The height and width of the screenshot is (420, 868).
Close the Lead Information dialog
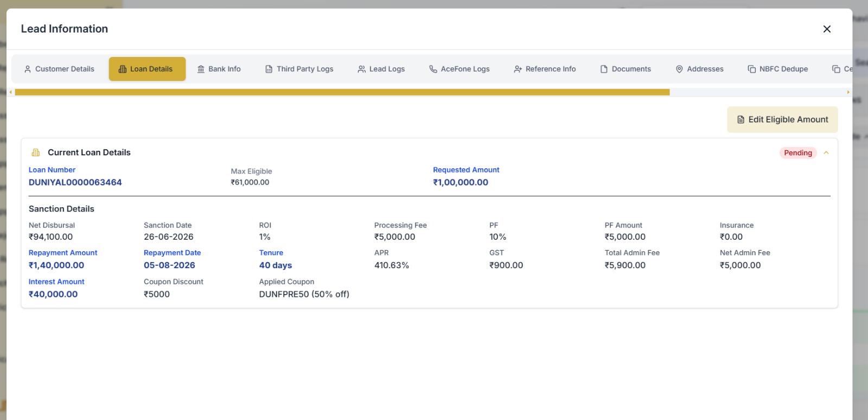[x=827, y=29]
